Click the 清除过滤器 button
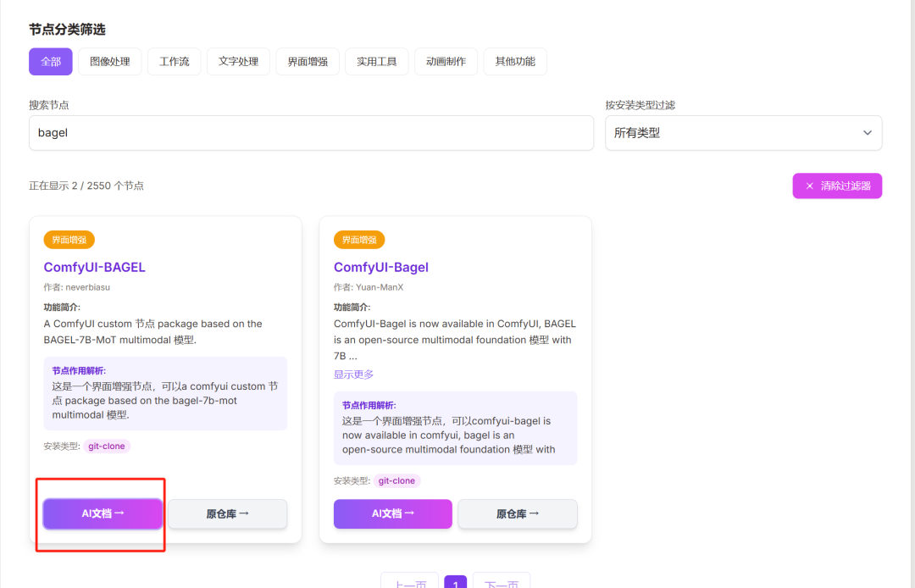The width and height of the screenshot is (915, 588). click(x=837, y=186)
